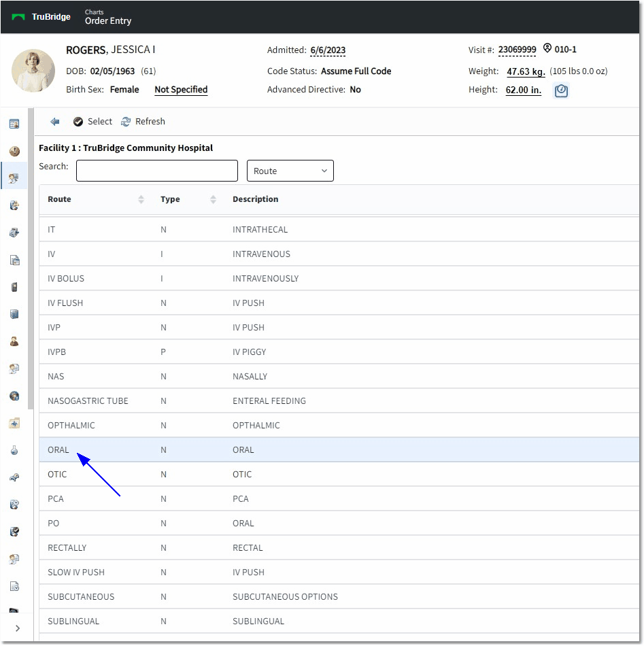Open the mobile phone sidebar icon
Viewport: 644px width, 646px height.
(x=14, y=287)
